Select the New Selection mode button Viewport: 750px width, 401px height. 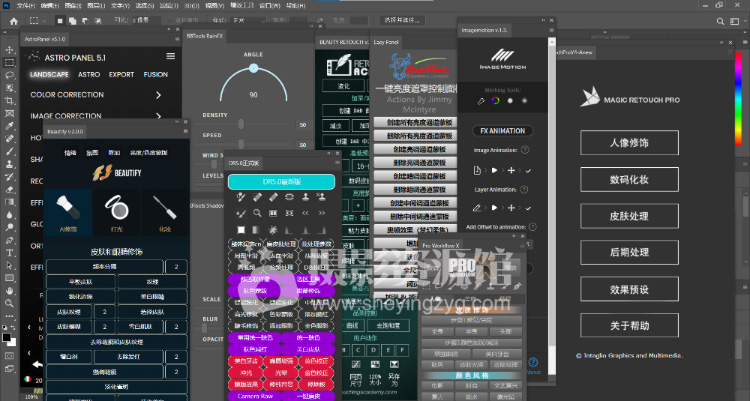60,21
